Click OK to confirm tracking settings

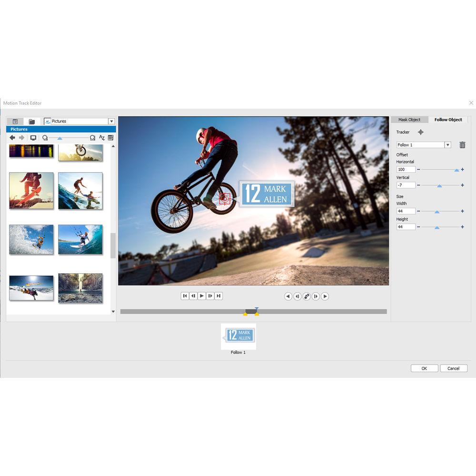pyautogui.click(x=424, y=368)
